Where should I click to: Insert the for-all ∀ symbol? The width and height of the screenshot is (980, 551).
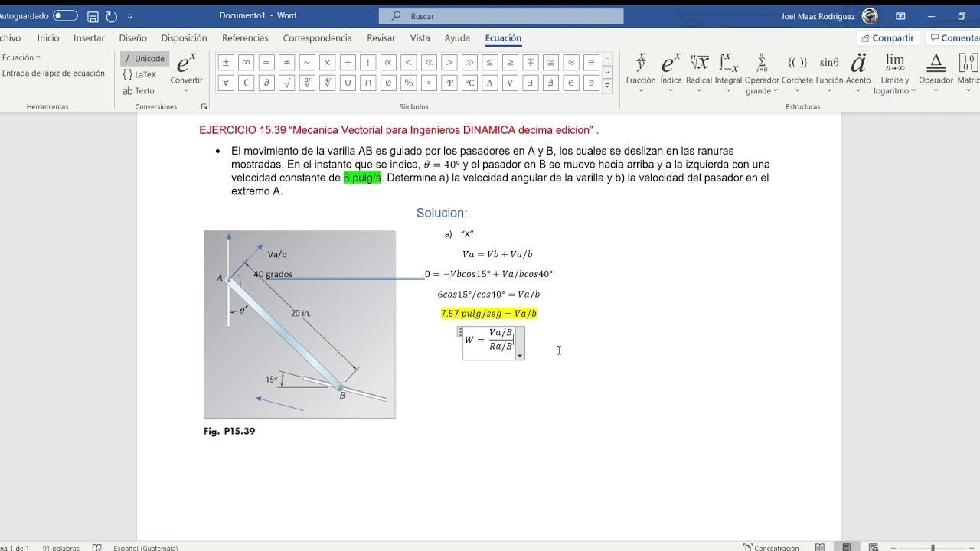[226, 83]
